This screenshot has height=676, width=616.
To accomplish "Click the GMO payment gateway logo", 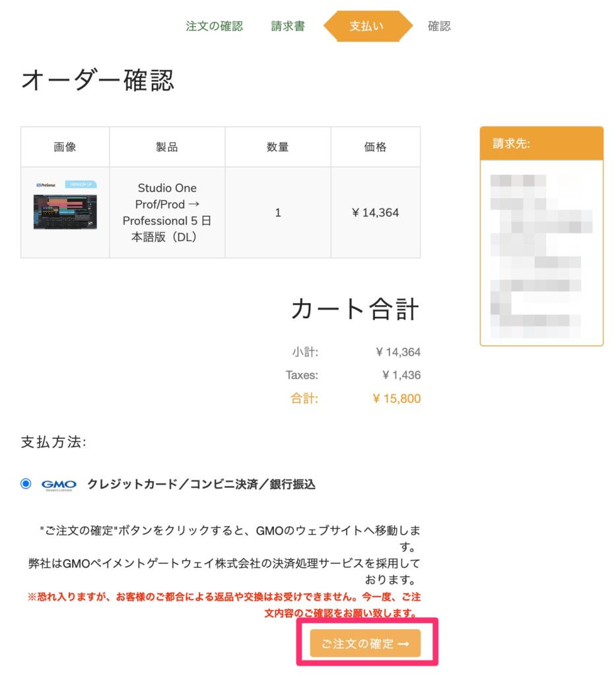I will (59, 485).
